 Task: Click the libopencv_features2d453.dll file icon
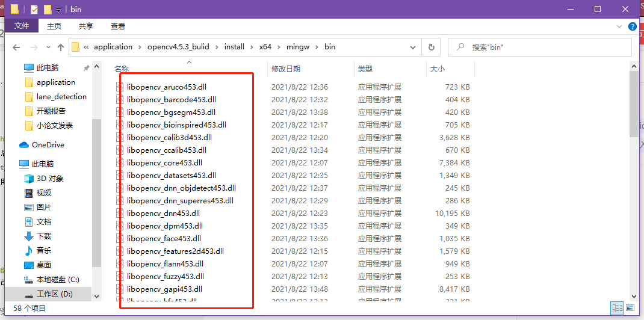point(120,251)
